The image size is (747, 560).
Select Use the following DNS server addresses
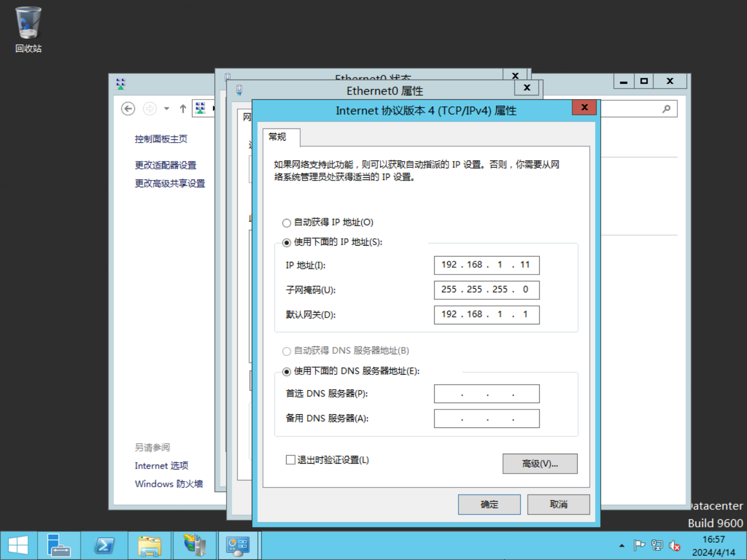286,371
